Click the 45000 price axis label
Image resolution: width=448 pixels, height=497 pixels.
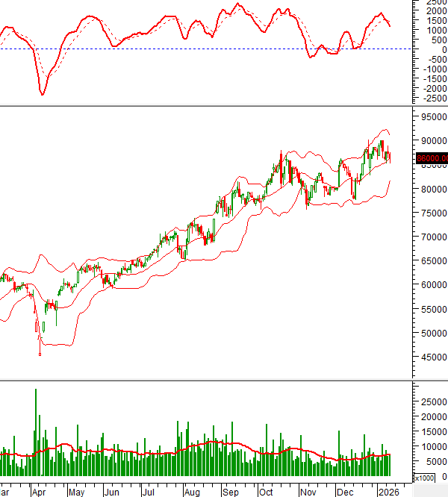[x=434, y=357]
